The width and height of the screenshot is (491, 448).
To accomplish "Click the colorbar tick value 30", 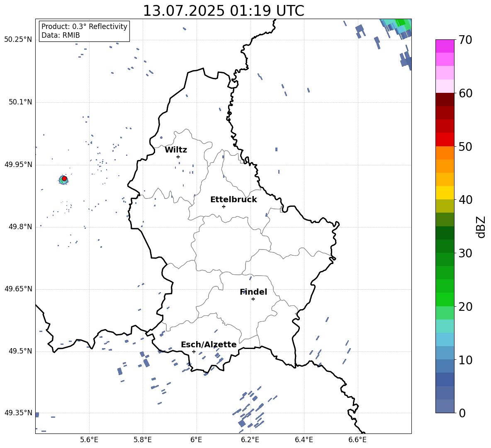I will (465, 253).
